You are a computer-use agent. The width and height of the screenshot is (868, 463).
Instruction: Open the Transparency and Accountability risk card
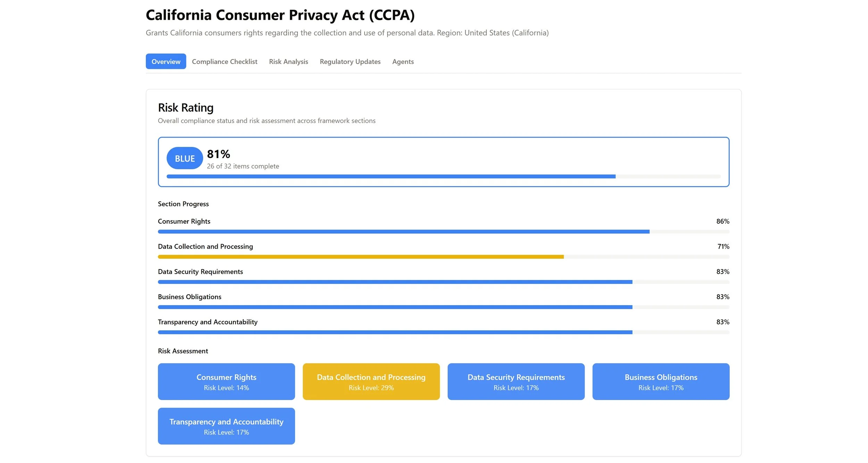pos(226,426)
